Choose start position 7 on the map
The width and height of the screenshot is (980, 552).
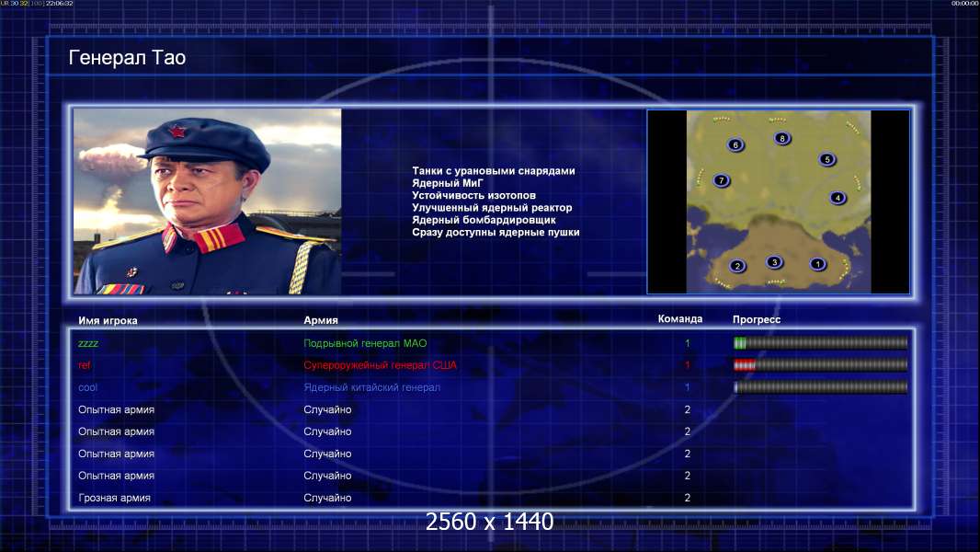(722, 180)
